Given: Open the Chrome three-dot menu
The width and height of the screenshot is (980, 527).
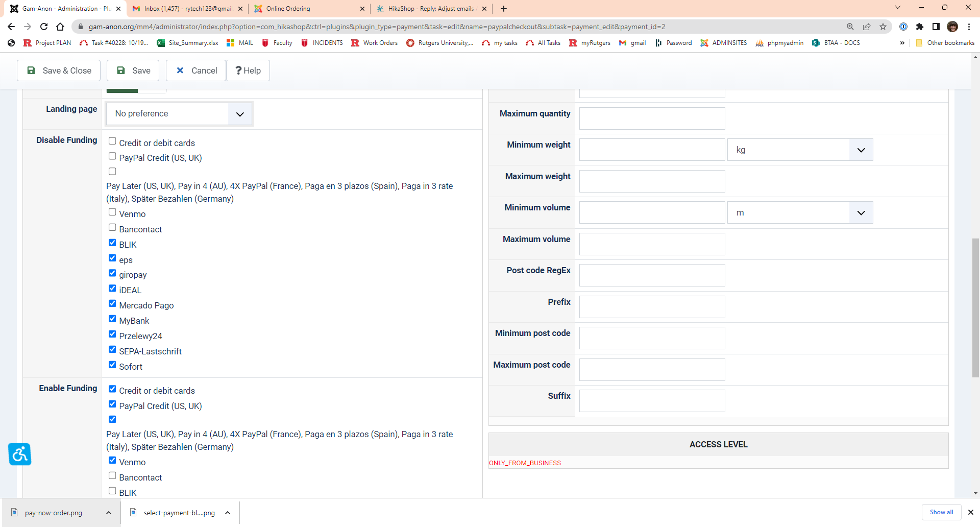Looking at the screenshot, I should [x=969, y=27].
